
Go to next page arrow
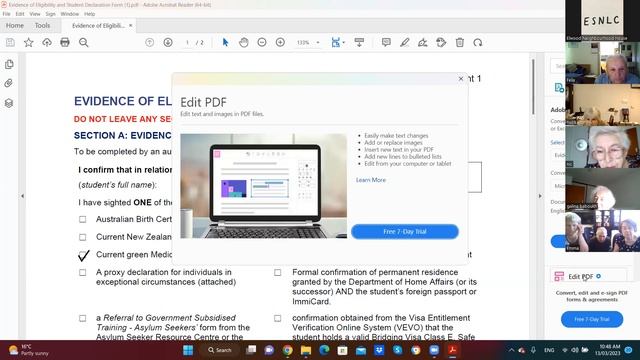click(x=168, y=42)
